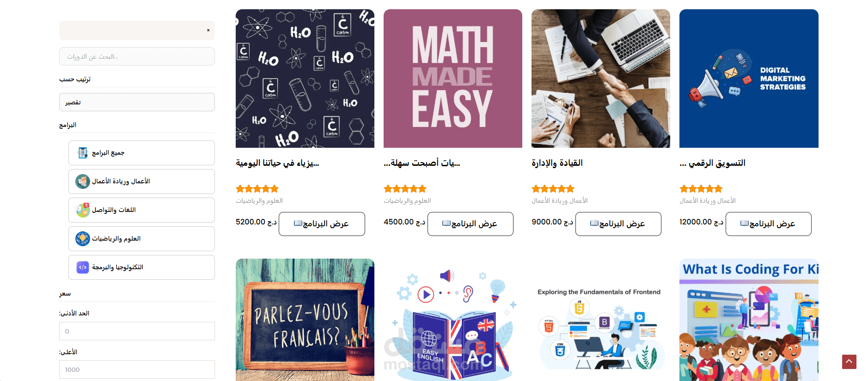Click عرض البرنامج for القيادة والإدارة course

pos(618,224)
